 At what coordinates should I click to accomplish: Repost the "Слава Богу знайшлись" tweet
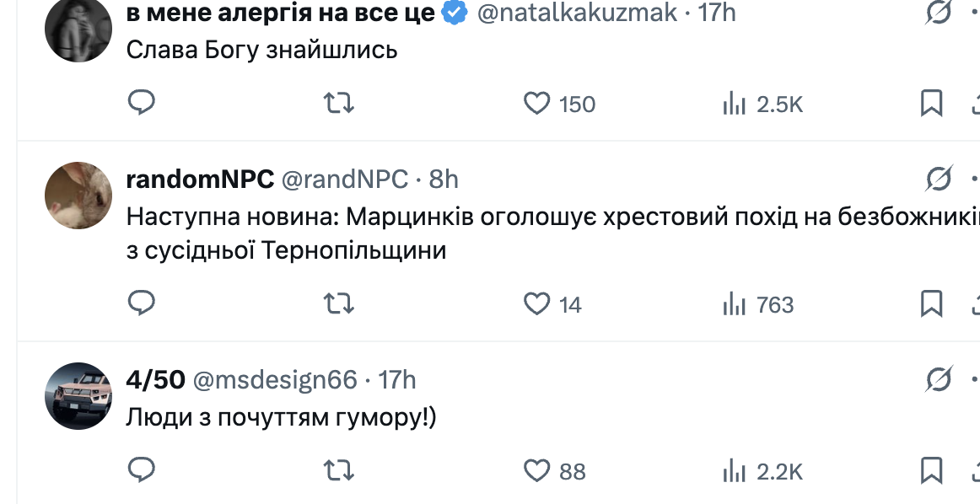[339, 103]
